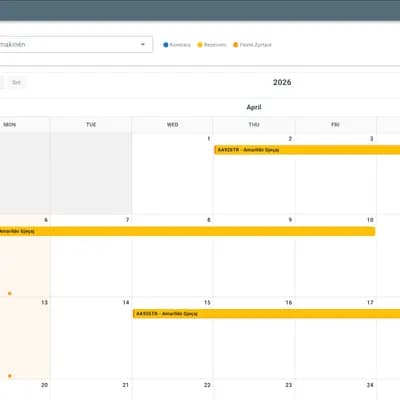Open the AA935TR event starting April 15

(x=266, y=314)
